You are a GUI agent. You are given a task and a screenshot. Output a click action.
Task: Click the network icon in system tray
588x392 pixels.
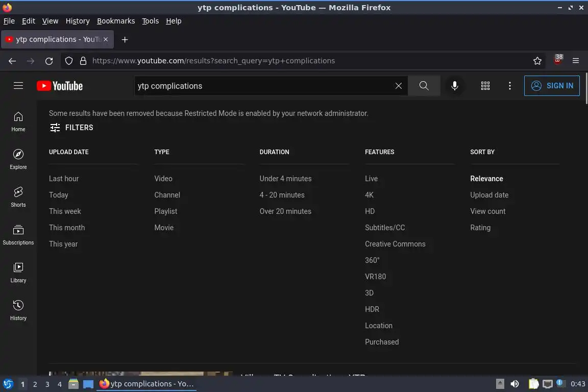pyautogui.click(x=548, y=384)
